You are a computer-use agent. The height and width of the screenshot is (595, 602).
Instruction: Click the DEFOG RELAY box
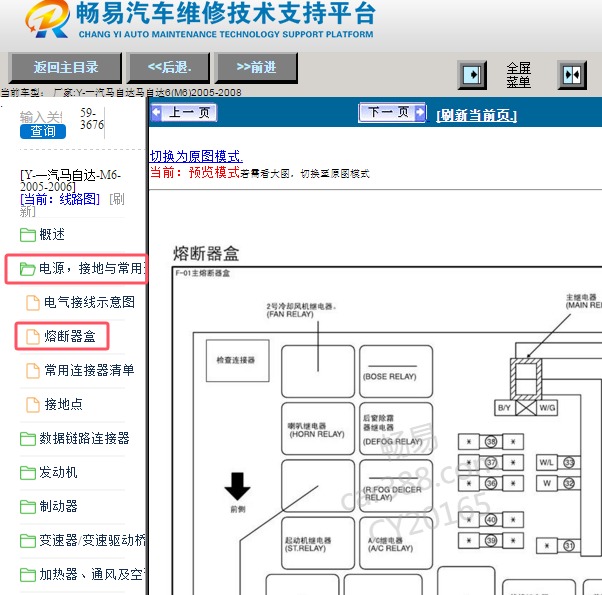click(x=396, y=429)
